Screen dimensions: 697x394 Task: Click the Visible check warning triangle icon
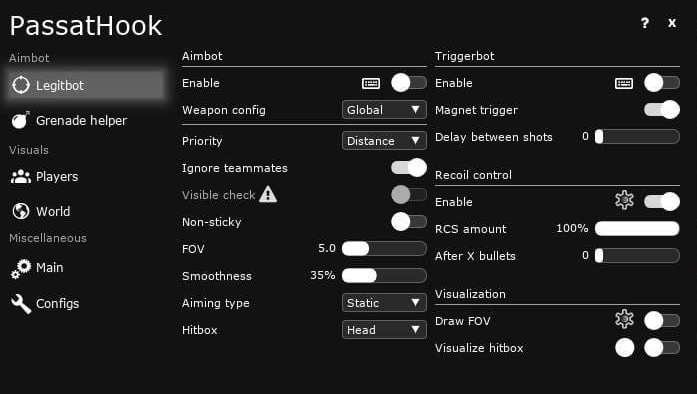click(268, 194)
